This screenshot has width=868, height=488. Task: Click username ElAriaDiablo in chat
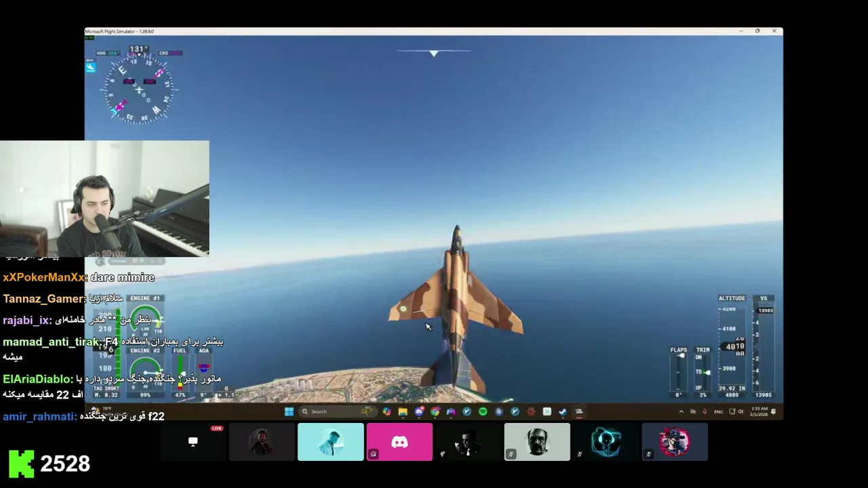(x=35, y=379)
